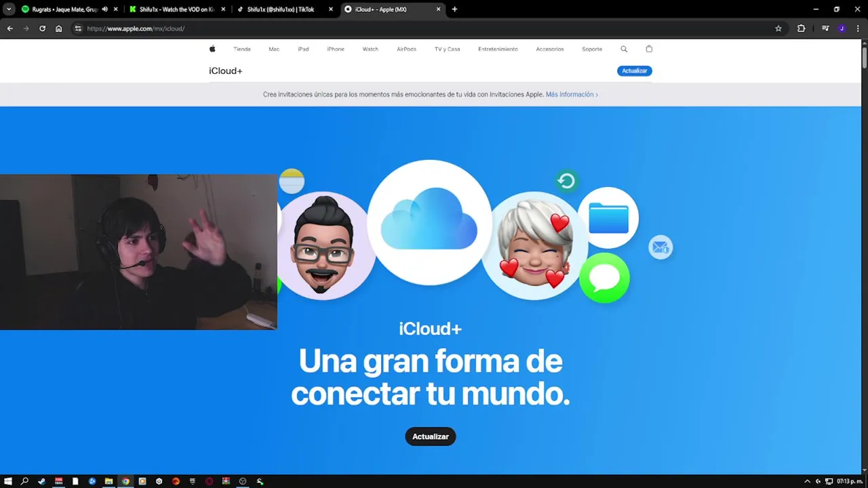The image size is (868, 488).
Task: View site information icon in address bar
Action: click(x=78, y=28)
